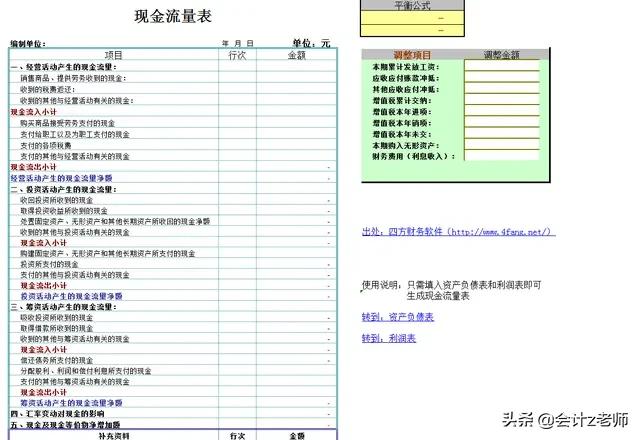Select row 一、经营活动产生的现金流量
Screen dimensions: 640x440
[173, 67]
